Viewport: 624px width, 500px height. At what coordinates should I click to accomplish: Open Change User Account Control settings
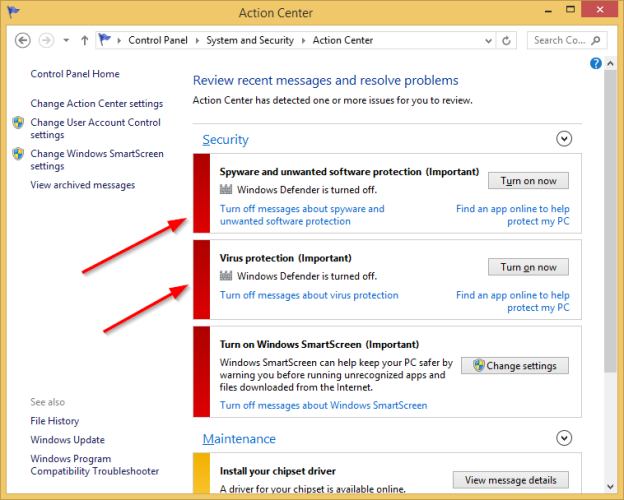(x=96, y=128)
